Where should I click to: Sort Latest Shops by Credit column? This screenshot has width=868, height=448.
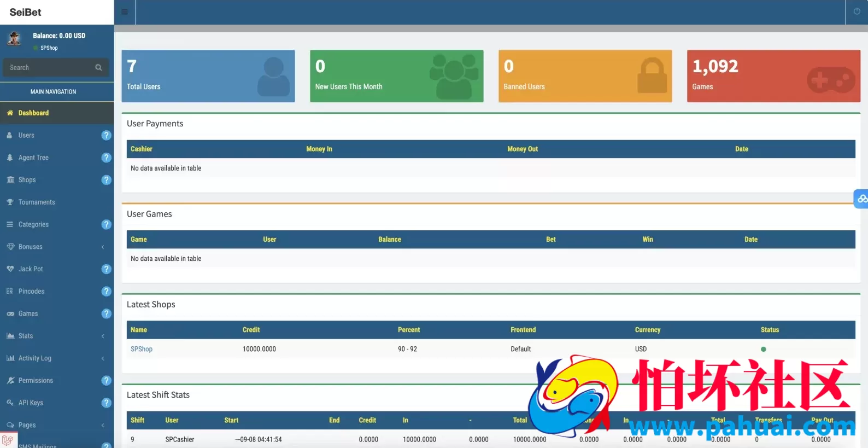point(251,330)
